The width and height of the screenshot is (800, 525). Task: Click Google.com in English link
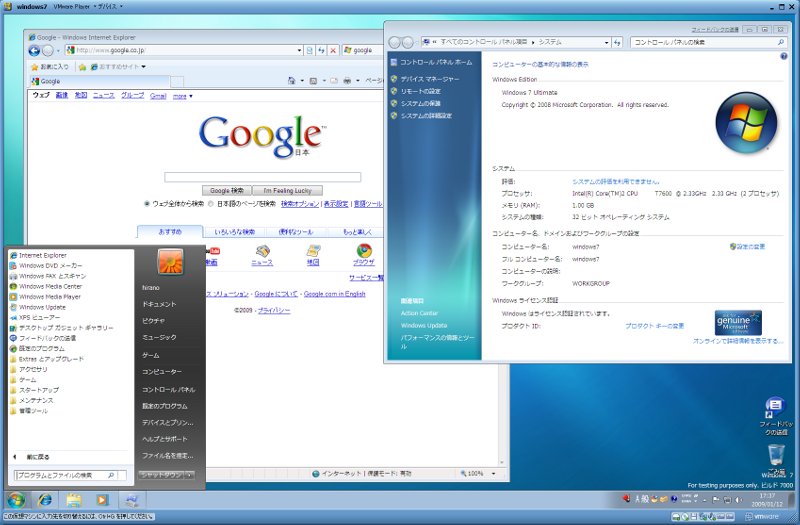point(334,294)
